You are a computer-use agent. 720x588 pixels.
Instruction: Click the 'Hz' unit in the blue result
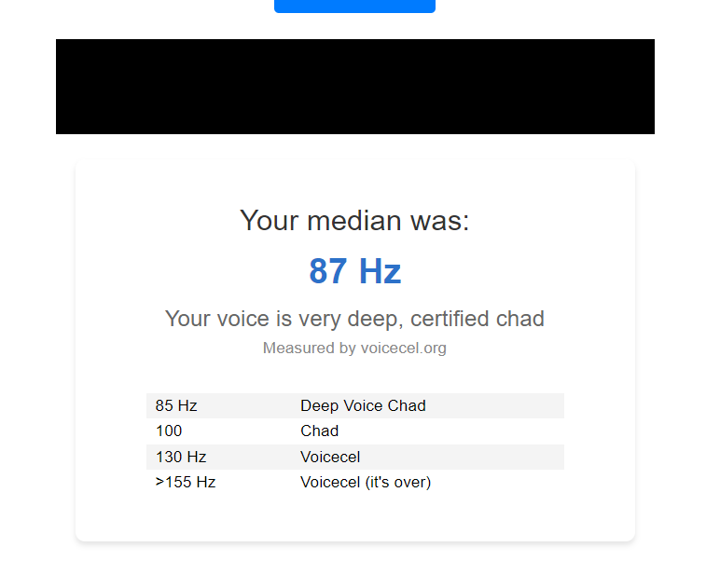(x=380, y=271)
